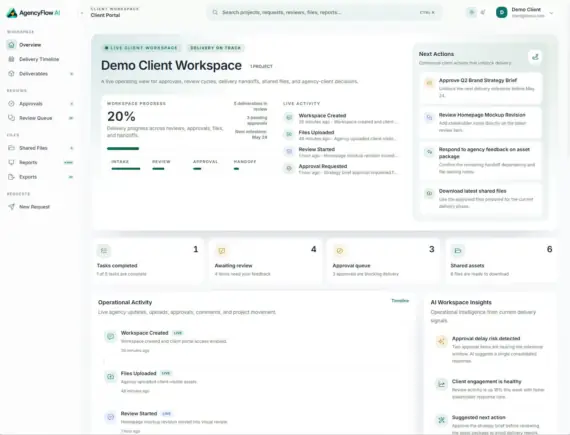570x435 pixels.
Task: Click the Awaiting review stat card
Action: [x=265, y=261]
